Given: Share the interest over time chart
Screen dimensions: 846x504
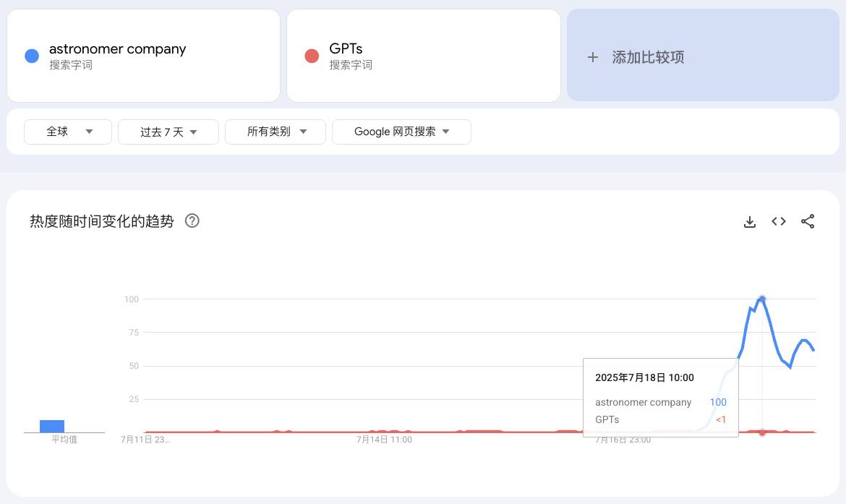Looking at the screenshot, I should pos(808,221).
